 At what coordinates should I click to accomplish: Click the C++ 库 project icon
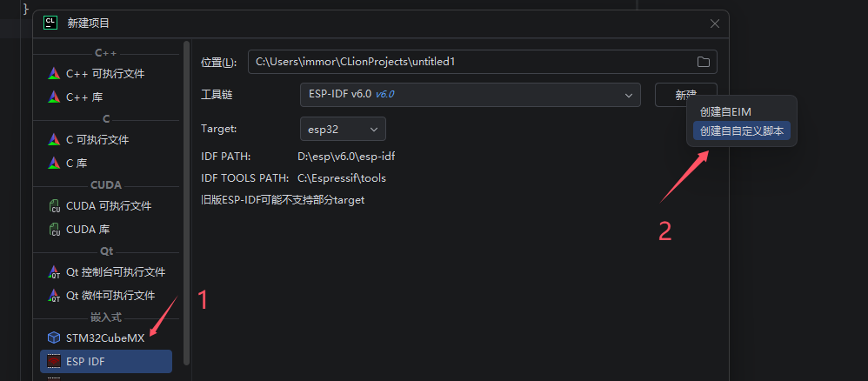[54, 97]
